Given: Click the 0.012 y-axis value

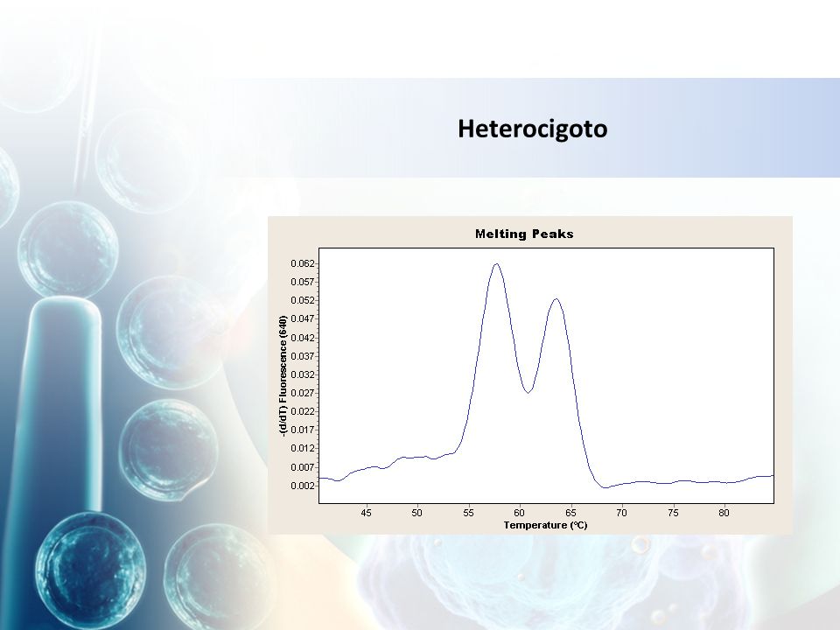Looking at the screenshot, I should tap(302, 448).
